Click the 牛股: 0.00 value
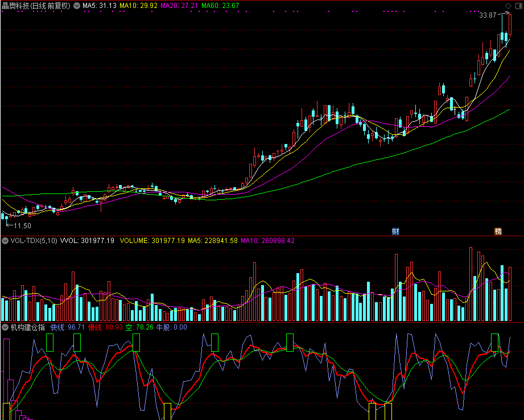 pos(172,327)
